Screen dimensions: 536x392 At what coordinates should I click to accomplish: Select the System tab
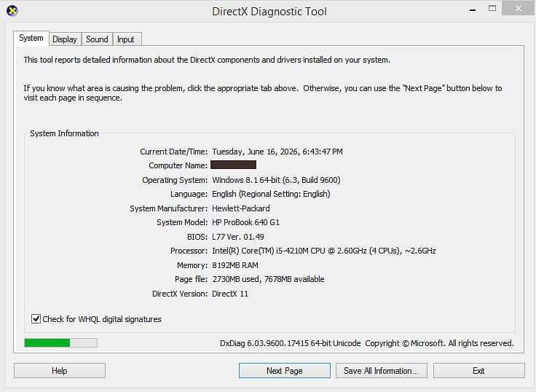point(31,38)
